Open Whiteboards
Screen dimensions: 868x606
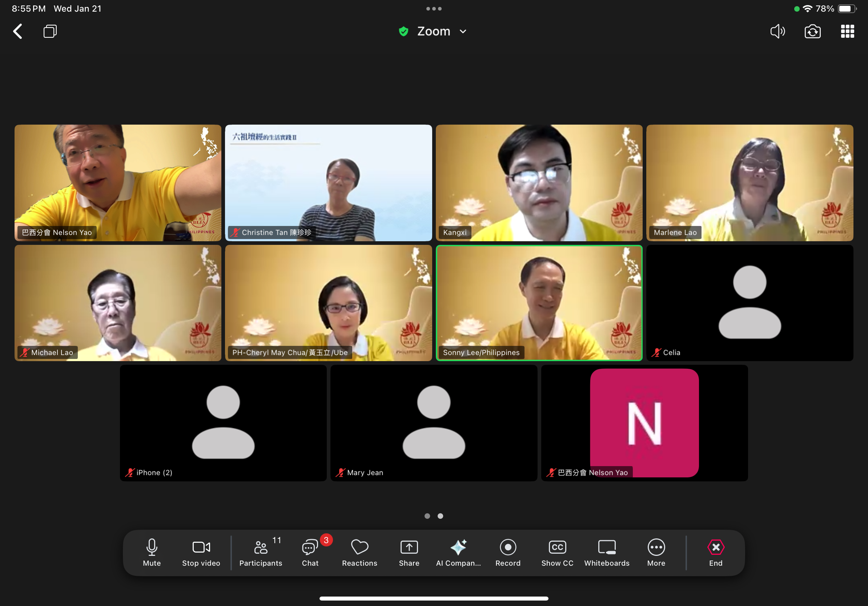606,552
